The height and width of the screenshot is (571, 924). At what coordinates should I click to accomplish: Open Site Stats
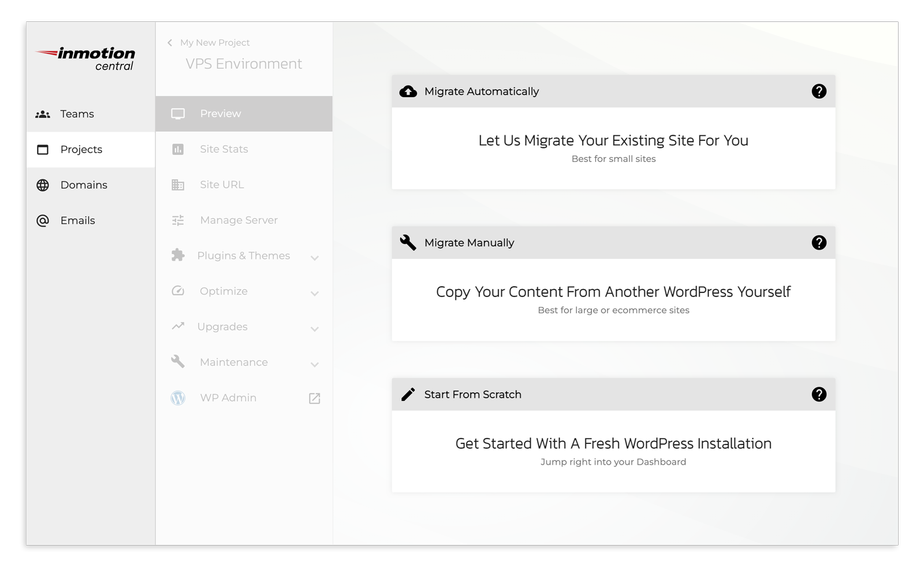click(244, 149)
